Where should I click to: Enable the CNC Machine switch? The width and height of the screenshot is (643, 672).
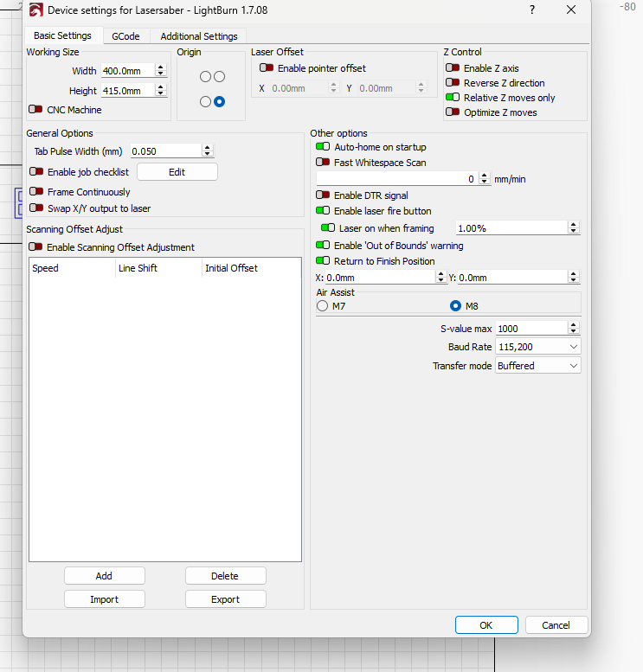coord(35,110)
